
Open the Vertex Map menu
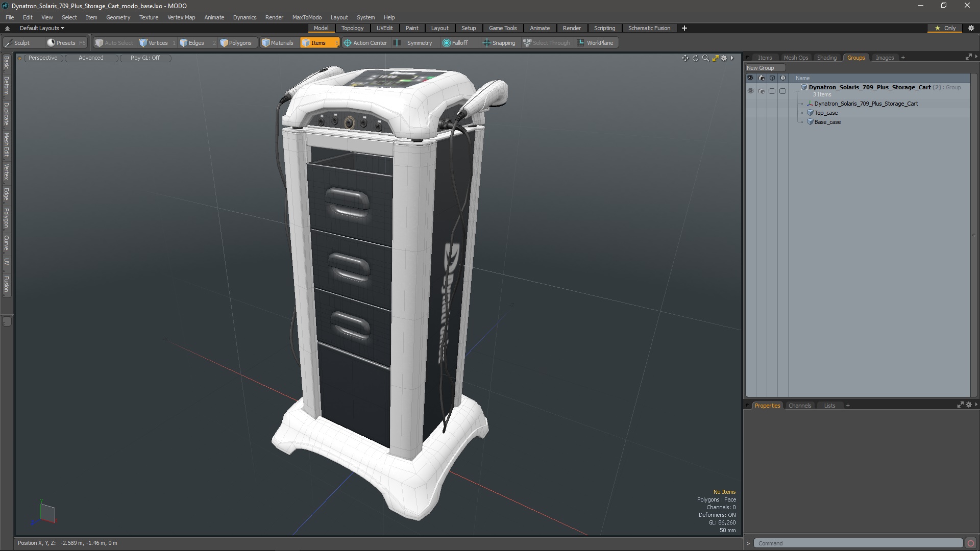click(181, 17)
